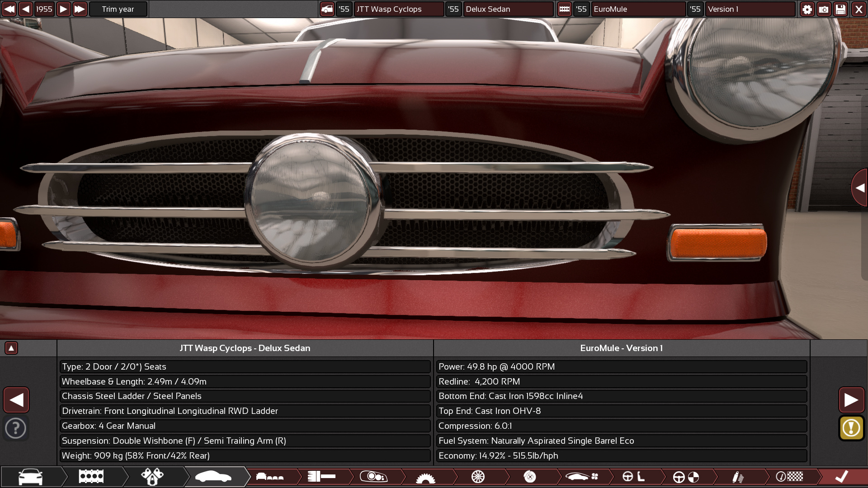Open the car model front-view tab

point(30,477)
